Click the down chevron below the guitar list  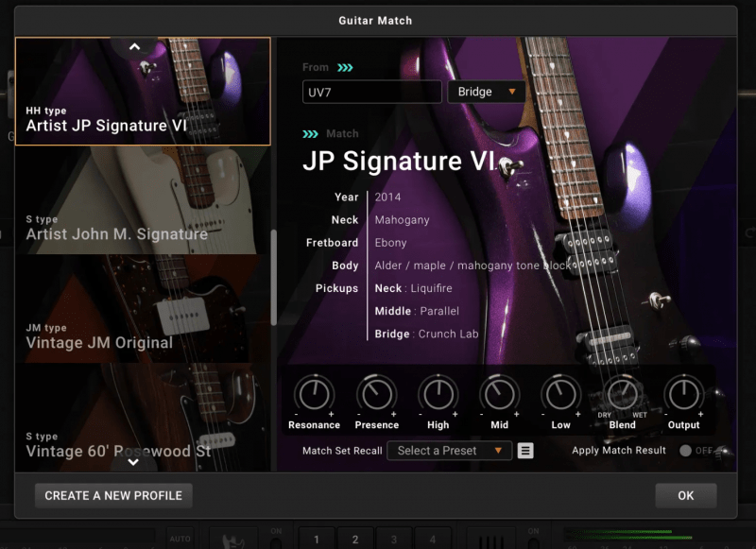133,462
